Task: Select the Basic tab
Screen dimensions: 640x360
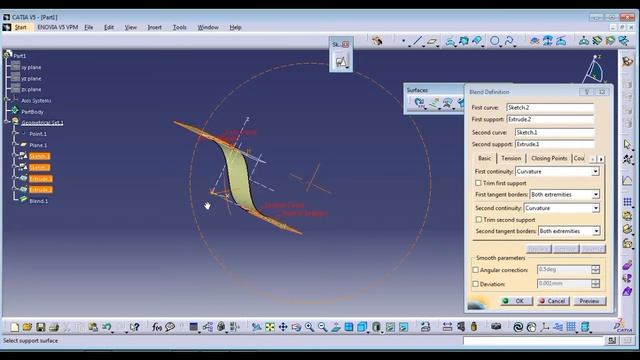Action: tap(484, 158)
